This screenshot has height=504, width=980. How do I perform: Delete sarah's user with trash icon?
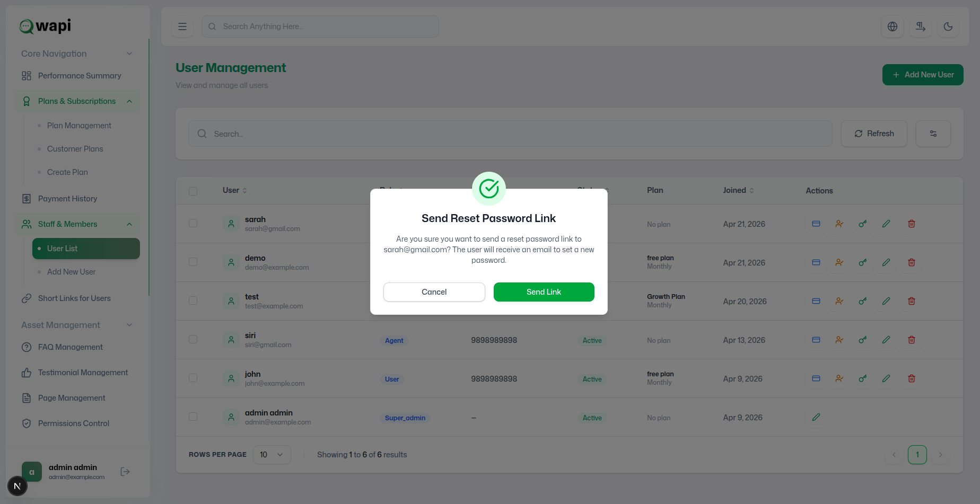click(912, 224)
